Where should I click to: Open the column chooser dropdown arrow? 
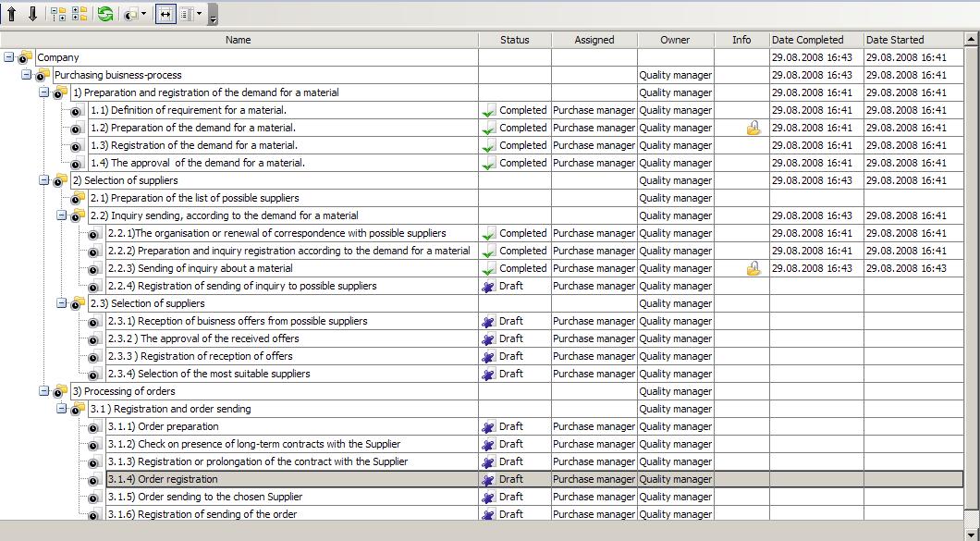coord(200,14)
